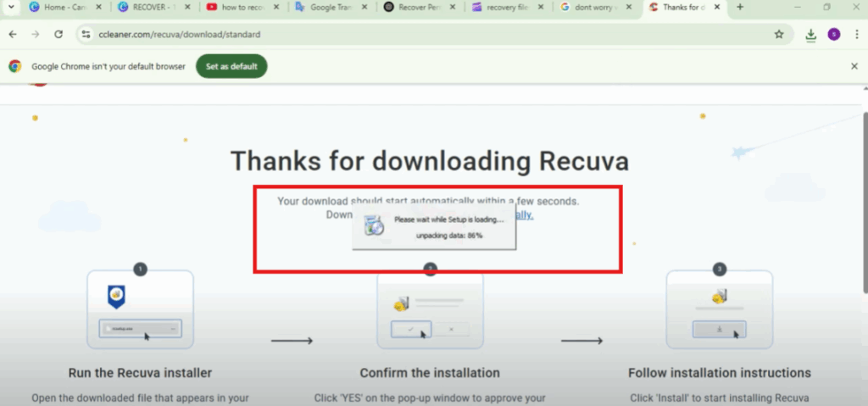Switch to the Recover Perm tab
The width and height of the screenshot is (868, 406).
click(420, 8)
